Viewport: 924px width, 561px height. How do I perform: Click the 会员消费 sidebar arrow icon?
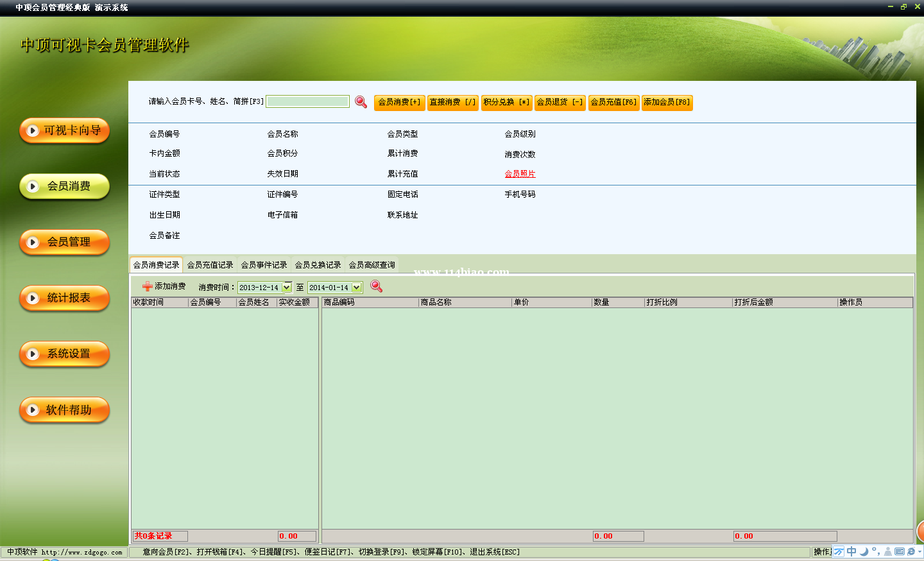(x=33, y=186)
